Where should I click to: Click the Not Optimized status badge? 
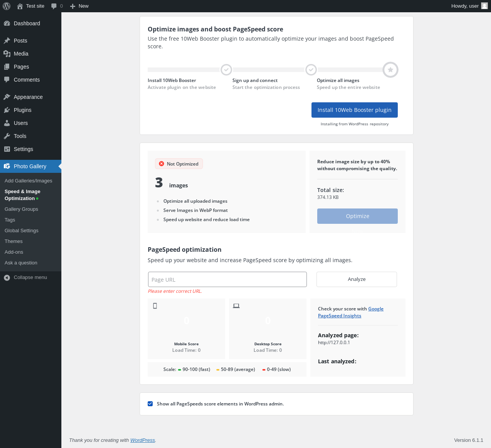[x=179, y=164]
